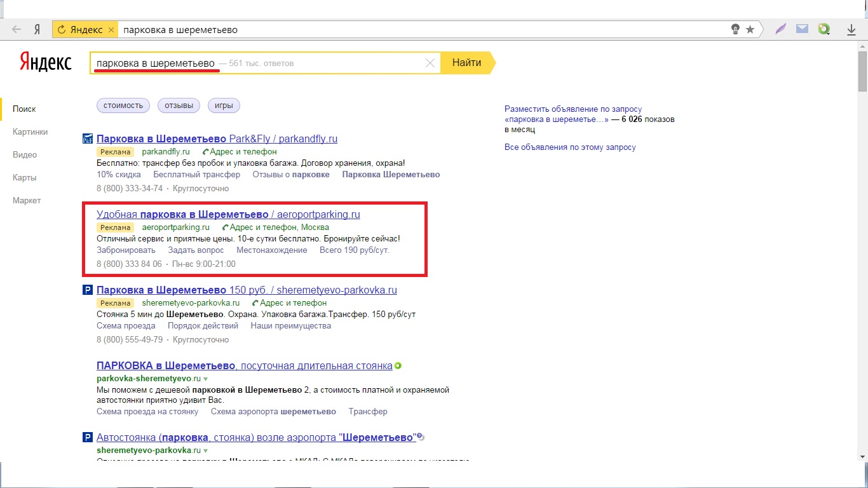Click the yellow Найти button
Viewport: 868px width, 488px height.
(467, 63)
